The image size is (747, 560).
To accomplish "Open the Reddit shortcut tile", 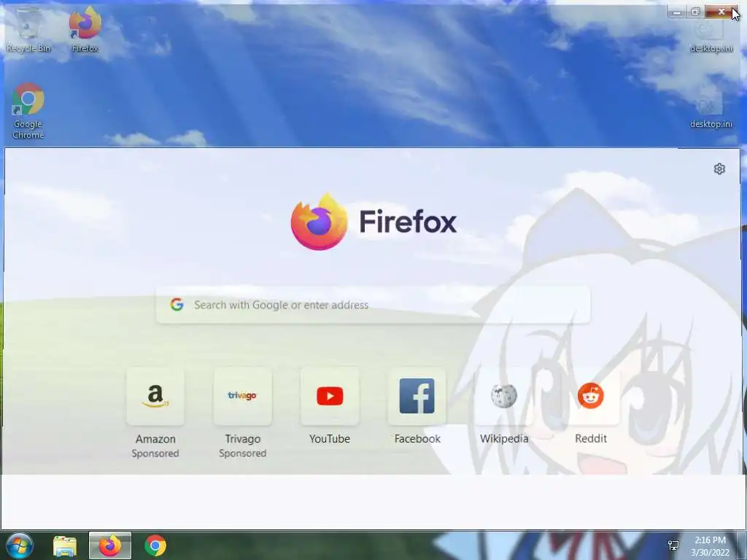I will (591, 396).
